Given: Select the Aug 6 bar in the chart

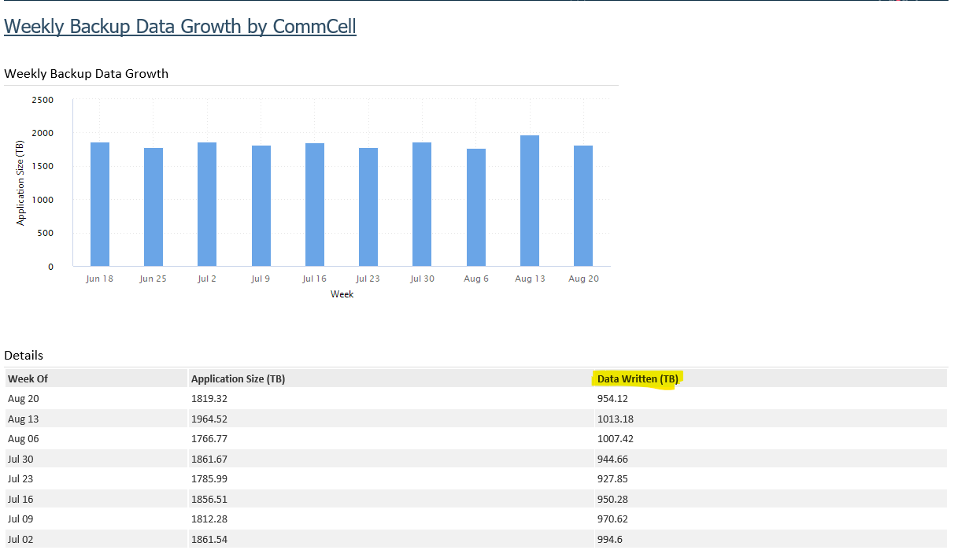Looking at the screenshot, I should (476, 208).
